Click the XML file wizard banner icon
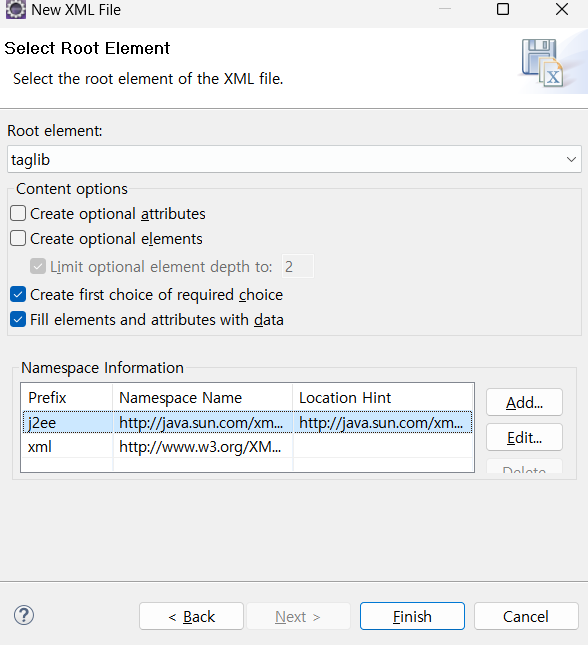 (543, 63)
